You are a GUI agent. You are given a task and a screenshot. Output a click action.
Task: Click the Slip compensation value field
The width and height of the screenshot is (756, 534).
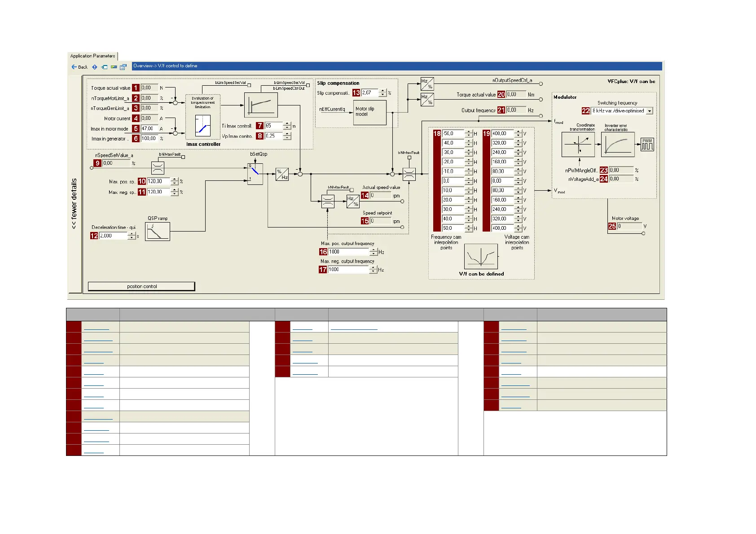point(370,93)
